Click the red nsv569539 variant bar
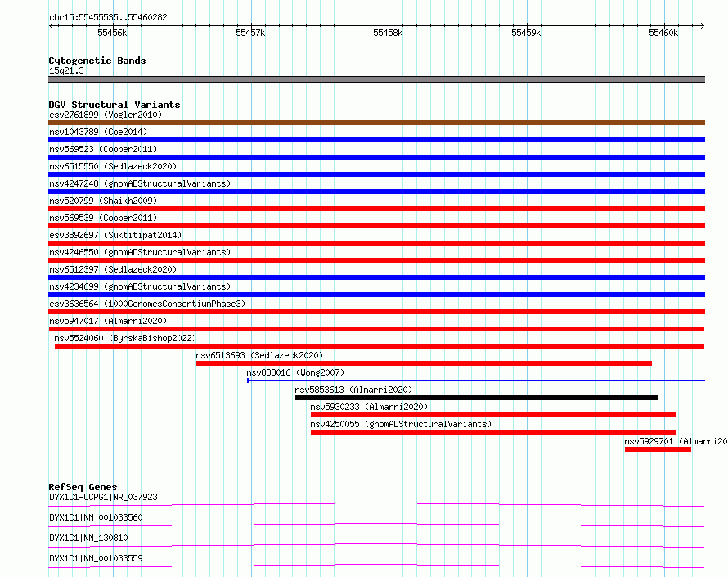Viewport: 728px width, 577px height. pos(376,226)
